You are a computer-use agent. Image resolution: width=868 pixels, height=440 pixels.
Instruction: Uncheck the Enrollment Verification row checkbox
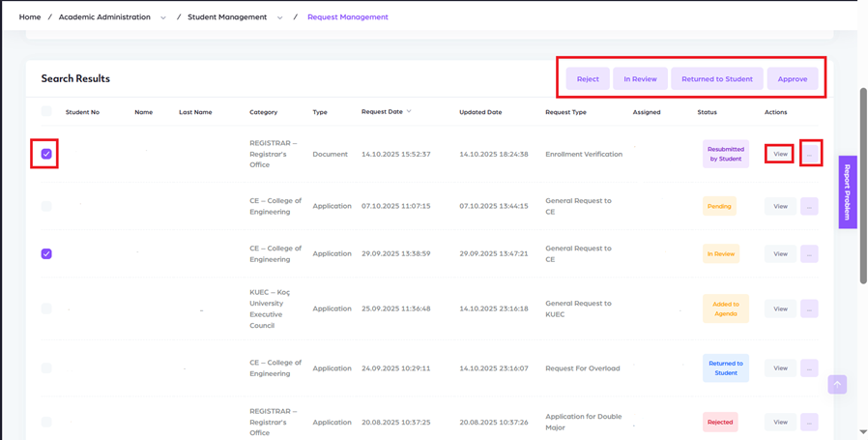pyautogui.click(x=46, y=154)
